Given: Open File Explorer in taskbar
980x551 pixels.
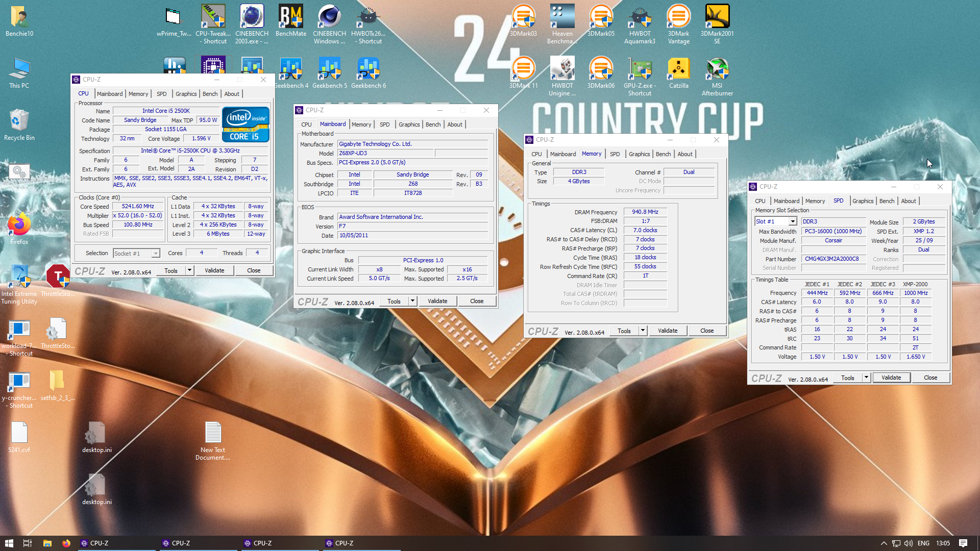Looking at the screenshot, I should 47,543.
